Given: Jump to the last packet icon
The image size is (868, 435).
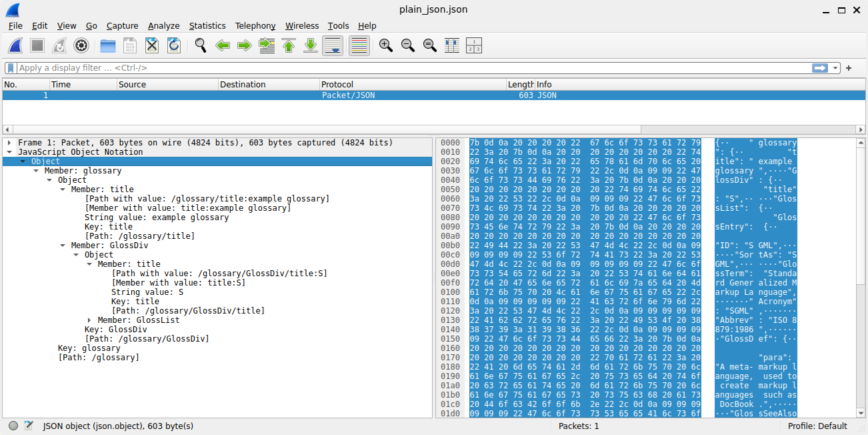Looking at the screenshot, I should click(x=311, y=45).
